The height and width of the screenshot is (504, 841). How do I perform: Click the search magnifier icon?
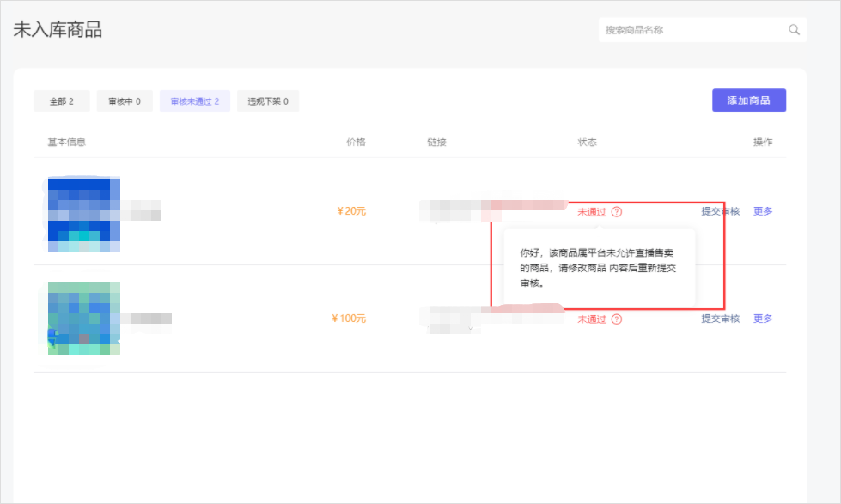[794, 30]
